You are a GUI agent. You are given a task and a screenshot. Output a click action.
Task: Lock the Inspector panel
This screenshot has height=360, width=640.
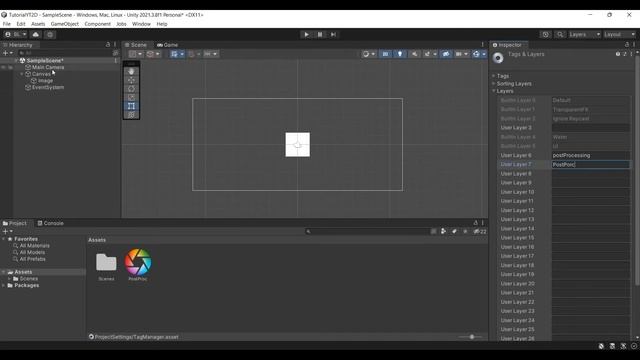pos(627,45)
